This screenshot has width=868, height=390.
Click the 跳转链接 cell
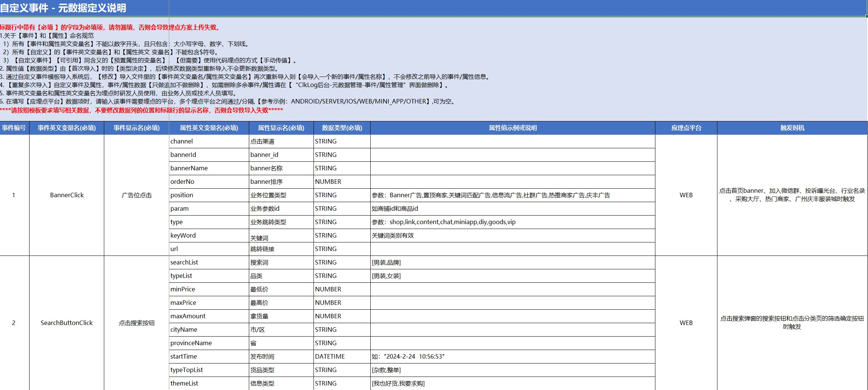281,249
